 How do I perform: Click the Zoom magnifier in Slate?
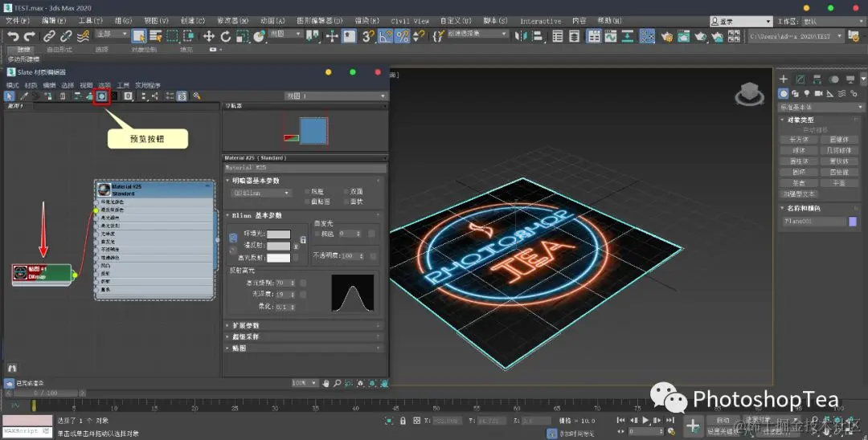coord(337,382)
